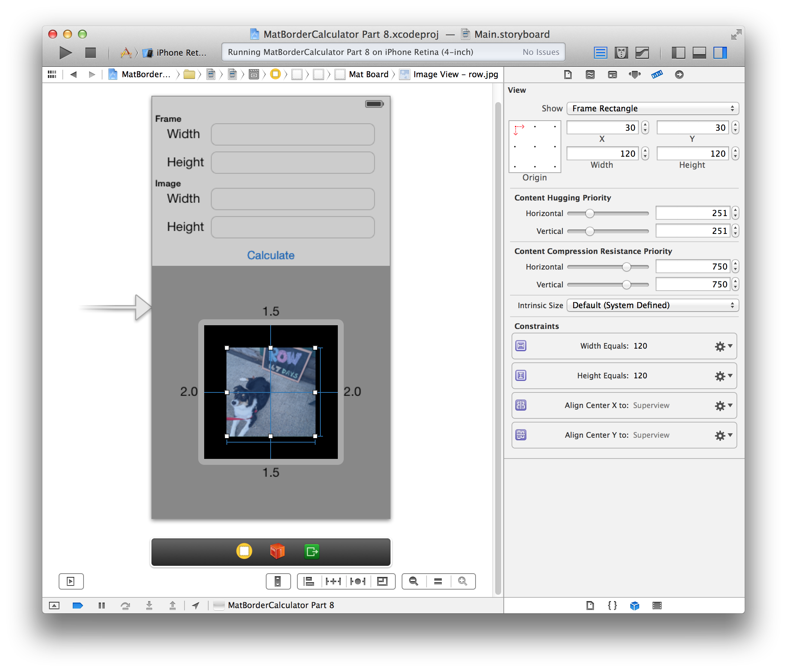Toggle the utilities panel on the right
Viewport: 787px width, 672px height.
(x=720, y=53)
